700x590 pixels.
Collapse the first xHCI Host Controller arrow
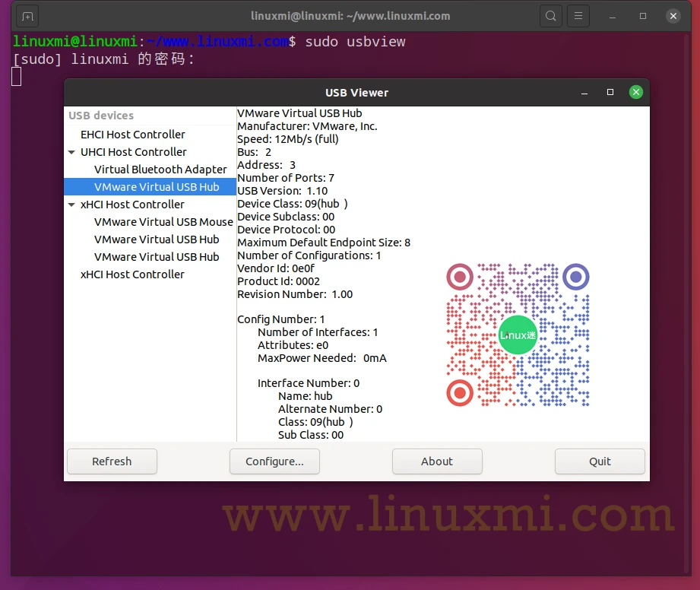click(x=71, y=205)
